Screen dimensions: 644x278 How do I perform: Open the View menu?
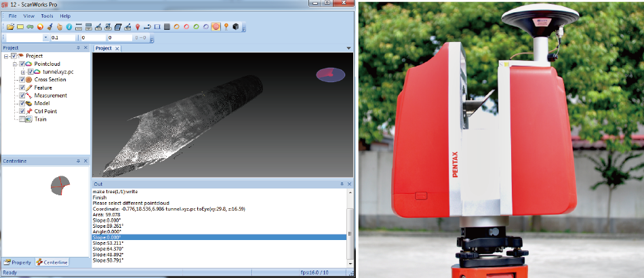28,16
